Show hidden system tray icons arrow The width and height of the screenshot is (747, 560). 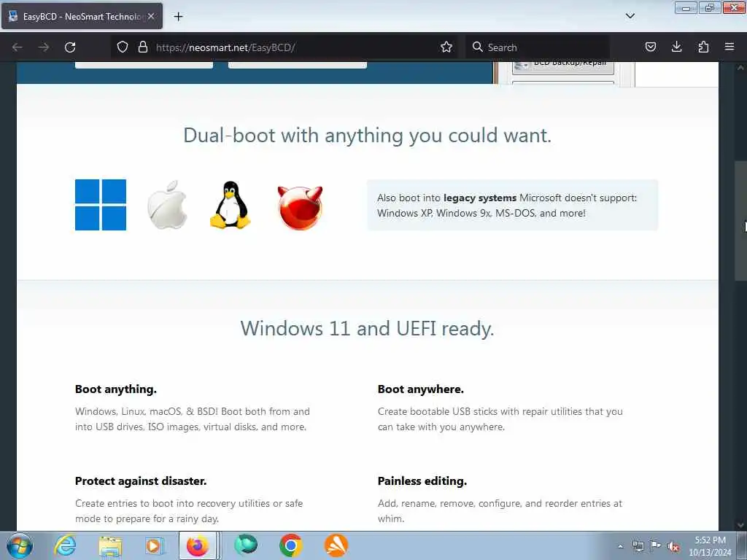[x=620, y=546]
